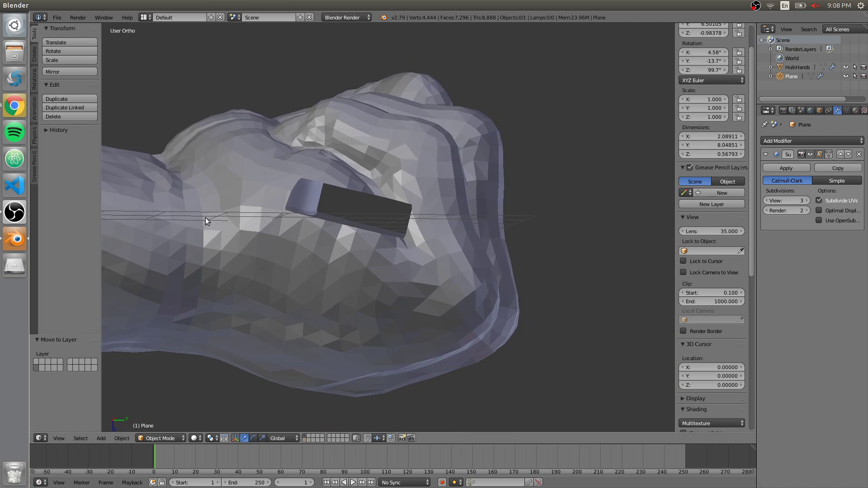868x488 pixels.
Task: Enable the translate manipulator arrow in viewport header
Action: [x=244, y=438]
